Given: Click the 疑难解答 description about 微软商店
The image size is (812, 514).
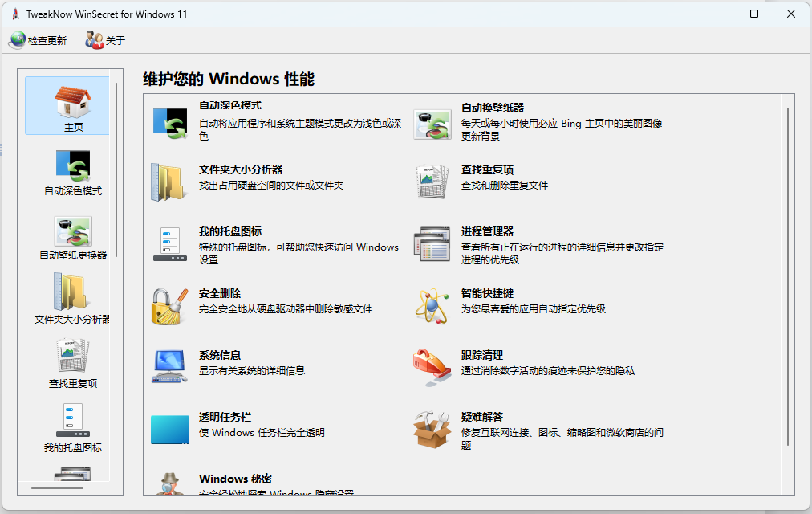Looking at the screenshot, I should point(562,439).
